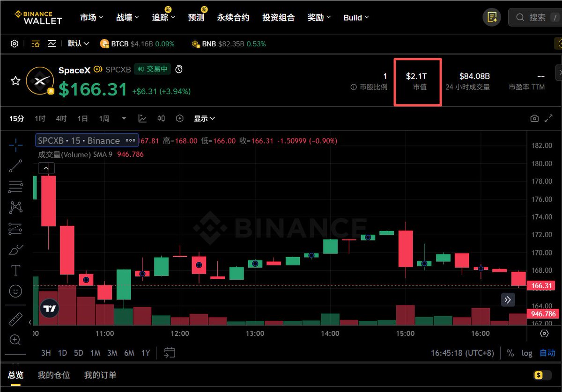
Task: Select the text annotation tool
Action: point(15,270)
